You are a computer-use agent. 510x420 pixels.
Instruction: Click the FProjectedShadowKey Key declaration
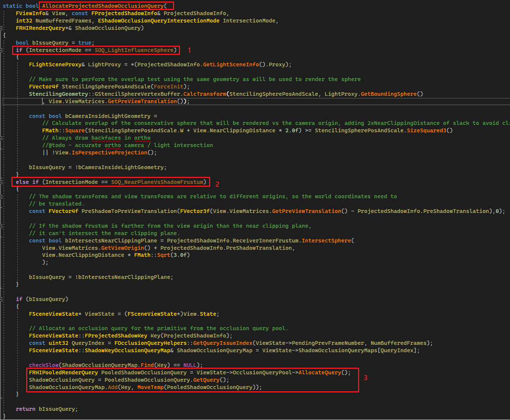[x=131, y=336]
